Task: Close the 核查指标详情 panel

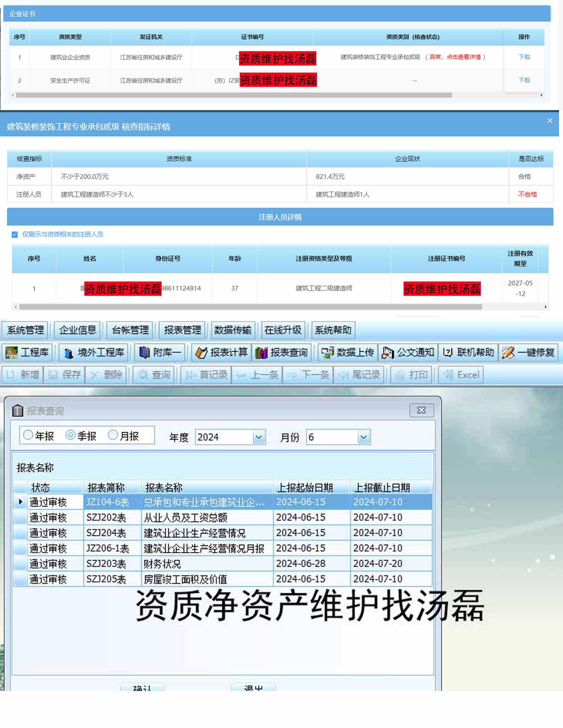Action: (550, 120)
